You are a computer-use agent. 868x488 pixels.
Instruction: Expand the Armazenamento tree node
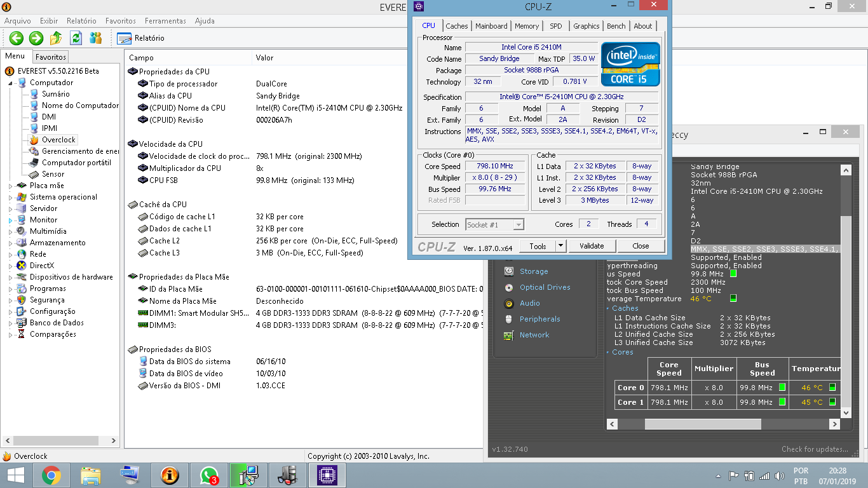[10, 243]
